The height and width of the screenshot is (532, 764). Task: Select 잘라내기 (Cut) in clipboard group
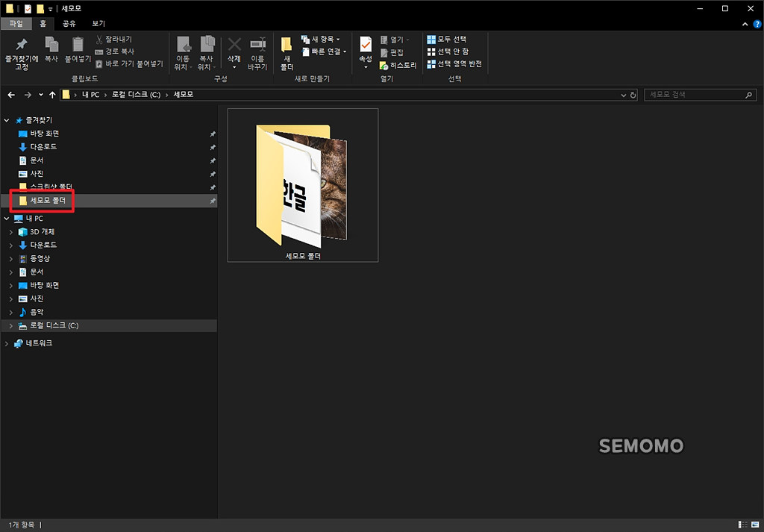coord(113,39)
